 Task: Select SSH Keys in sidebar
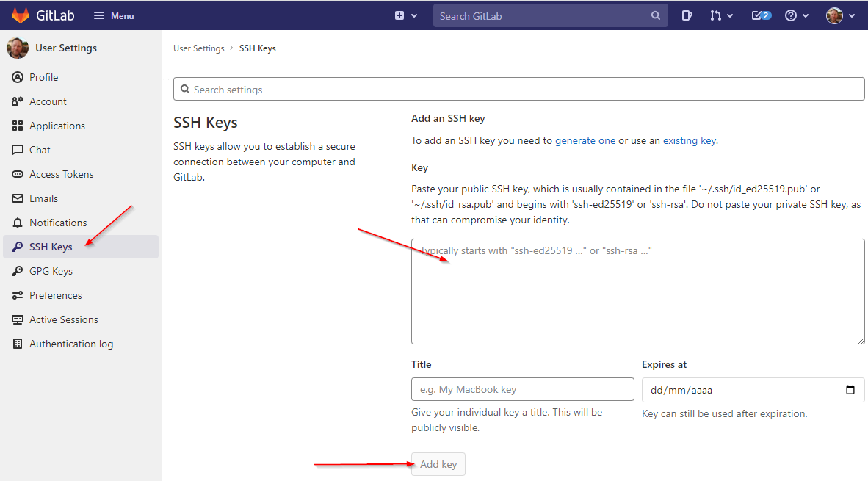point(51,247)
